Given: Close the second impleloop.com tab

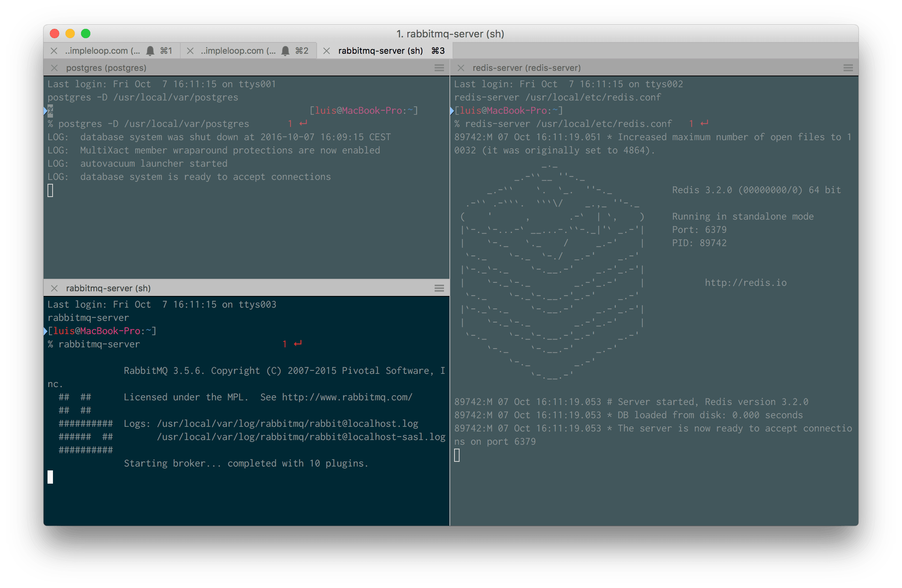Looking at the screenshot, I should coord(190,51).
